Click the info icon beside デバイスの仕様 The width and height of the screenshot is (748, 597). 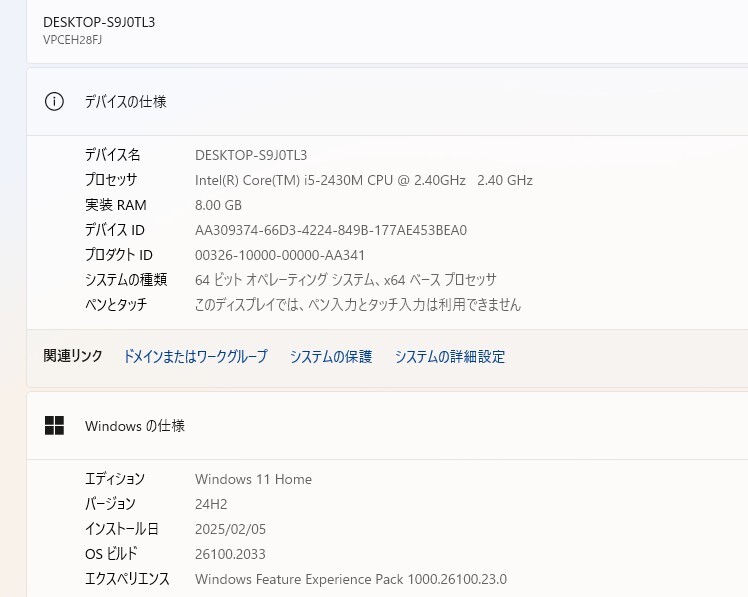tap(54, 102)
